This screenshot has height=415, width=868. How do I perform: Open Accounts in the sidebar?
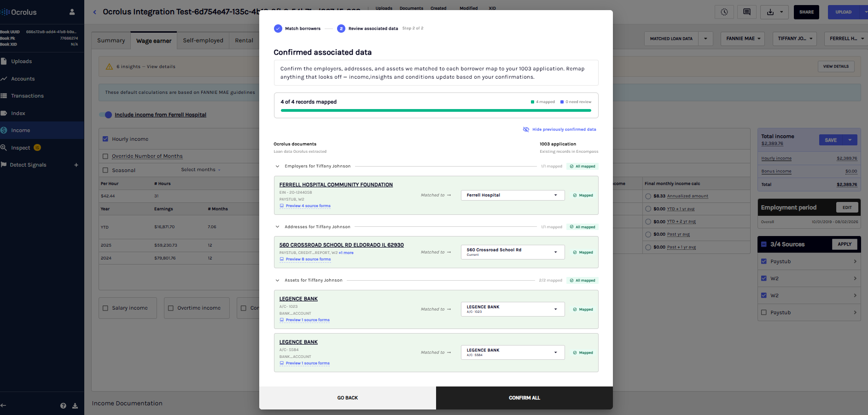pos(23,79)
